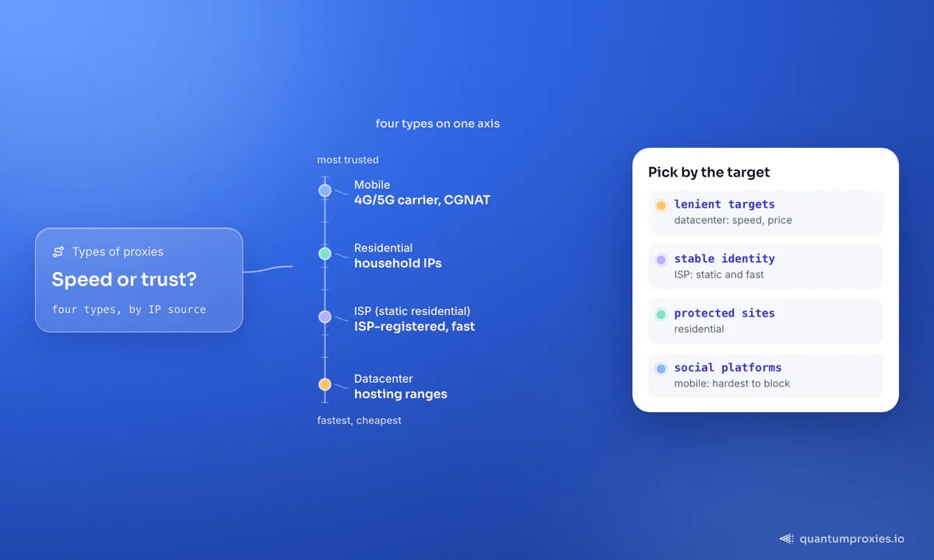
Task: Select the orange Datacenter axis node
Action: [325, 384]
